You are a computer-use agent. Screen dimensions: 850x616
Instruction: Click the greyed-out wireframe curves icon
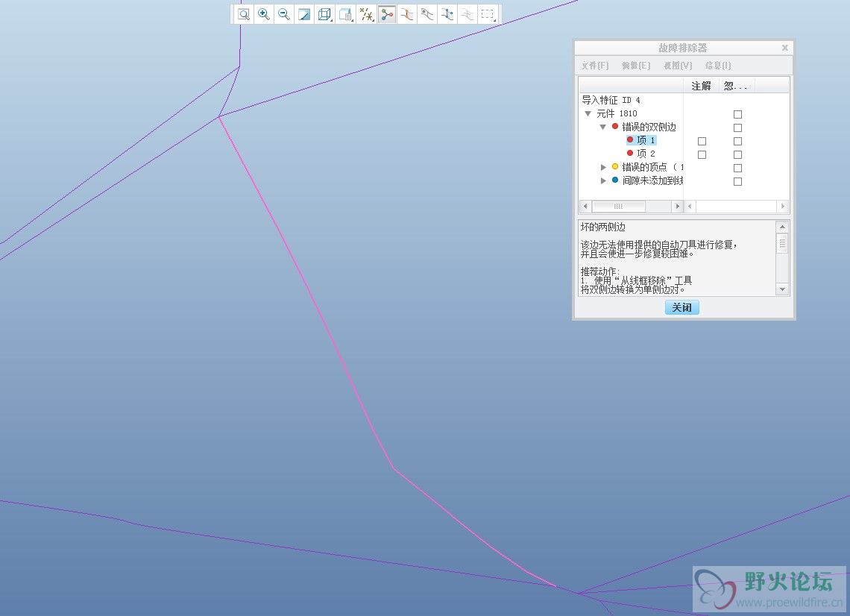[x=467, y=14]
